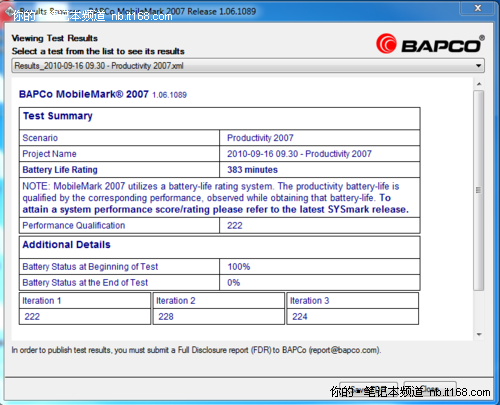Click the scrollbar down arrow in results pane
Viewport: 500px width, 405px height.
point(479,335)
